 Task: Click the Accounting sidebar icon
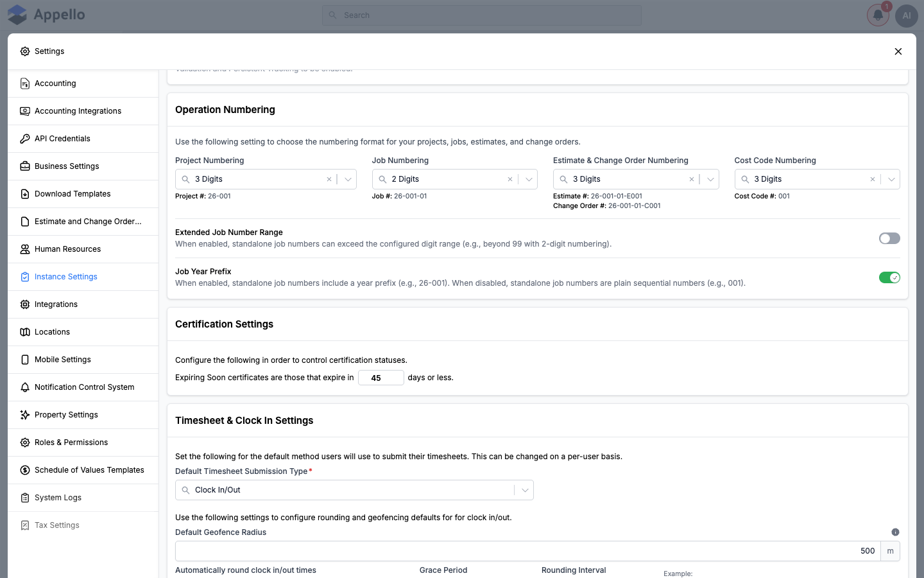tap(25, 83)
